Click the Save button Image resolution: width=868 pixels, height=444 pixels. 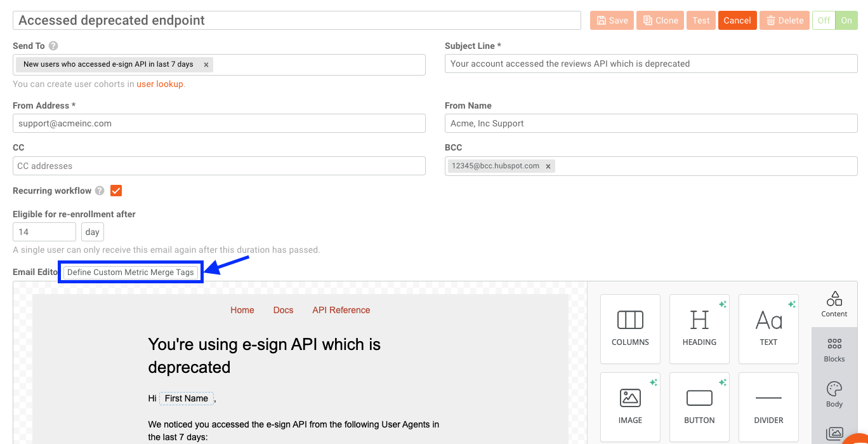(x=611, y=20)
